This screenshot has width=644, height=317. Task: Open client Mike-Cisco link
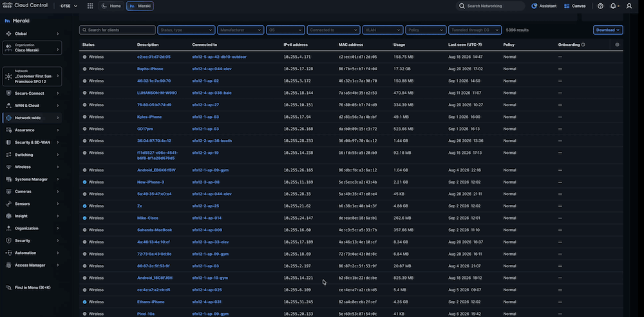(148, 218)
